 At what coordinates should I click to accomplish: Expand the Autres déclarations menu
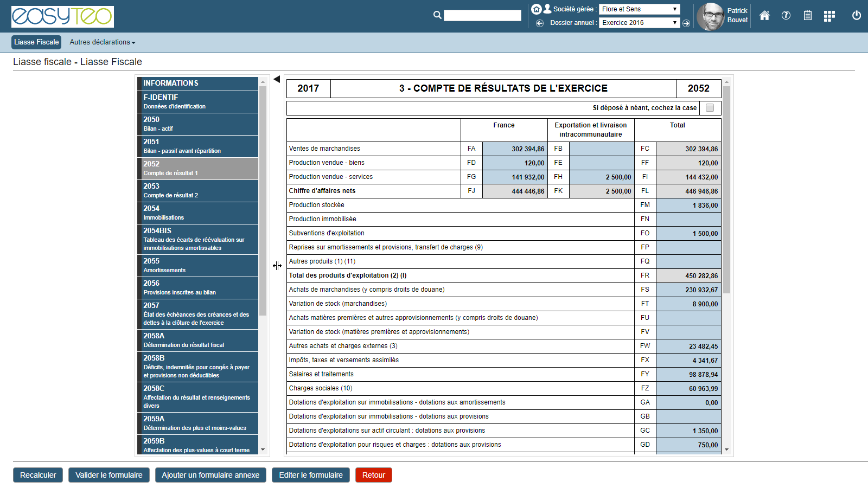(103, 42)
